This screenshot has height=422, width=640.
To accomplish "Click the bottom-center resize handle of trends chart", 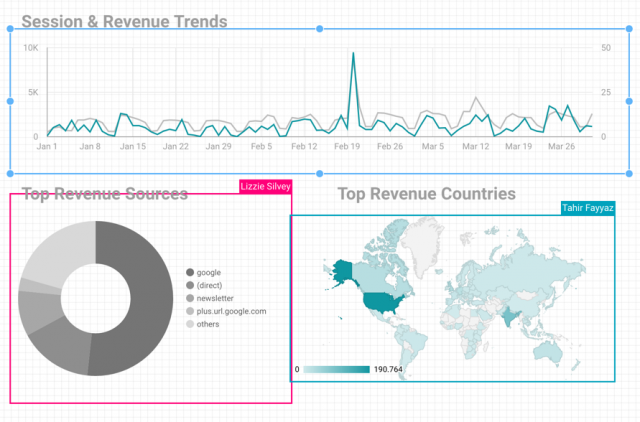I will pyautogui.click(x=320, y=174).
